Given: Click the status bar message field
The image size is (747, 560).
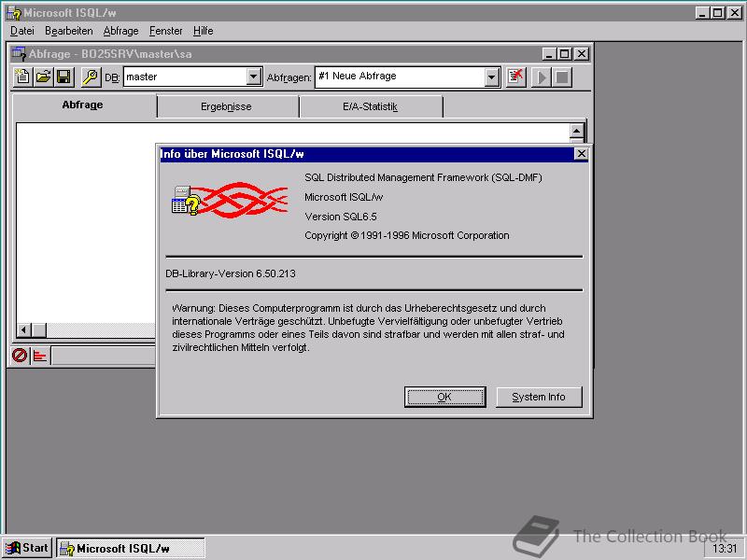Looking at the screenshot, I should [104, 356].
